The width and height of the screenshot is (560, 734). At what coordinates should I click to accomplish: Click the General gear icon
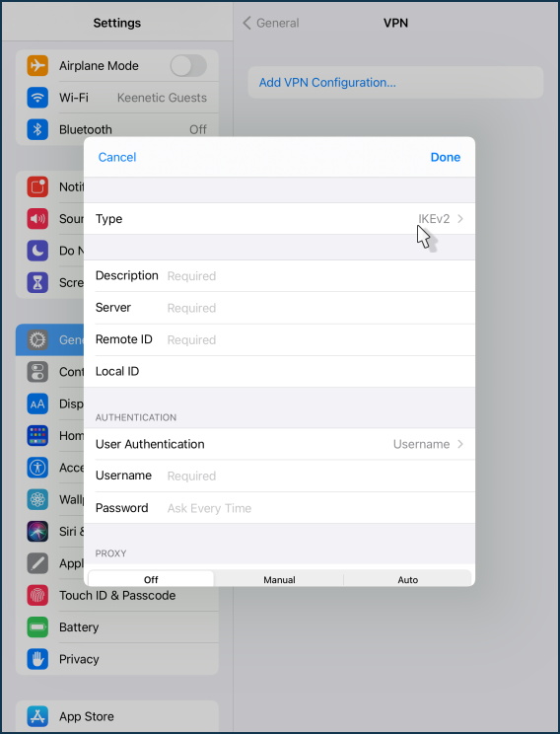pos(37,339)
